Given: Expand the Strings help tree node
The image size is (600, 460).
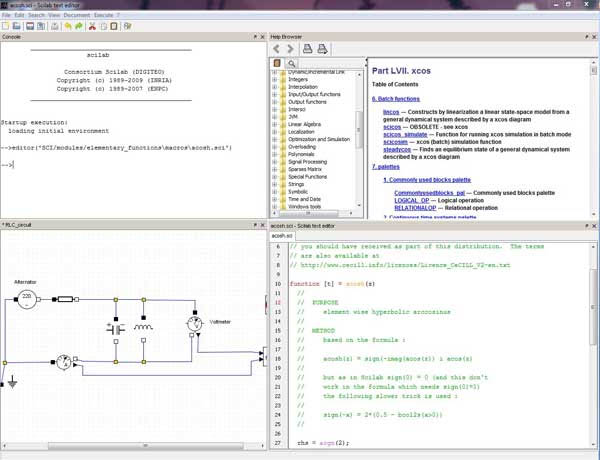Looking at the screenshot, I should point(274,184).
